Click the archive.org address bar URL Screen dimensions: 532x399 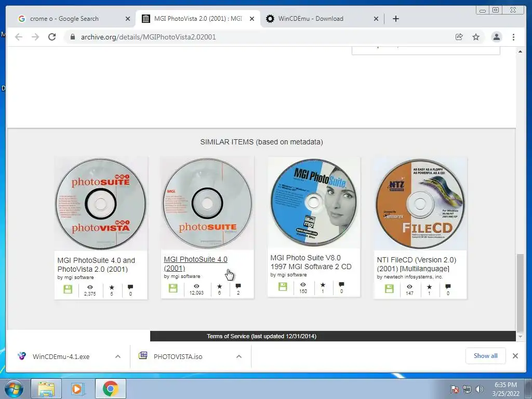tap(148, 37)
